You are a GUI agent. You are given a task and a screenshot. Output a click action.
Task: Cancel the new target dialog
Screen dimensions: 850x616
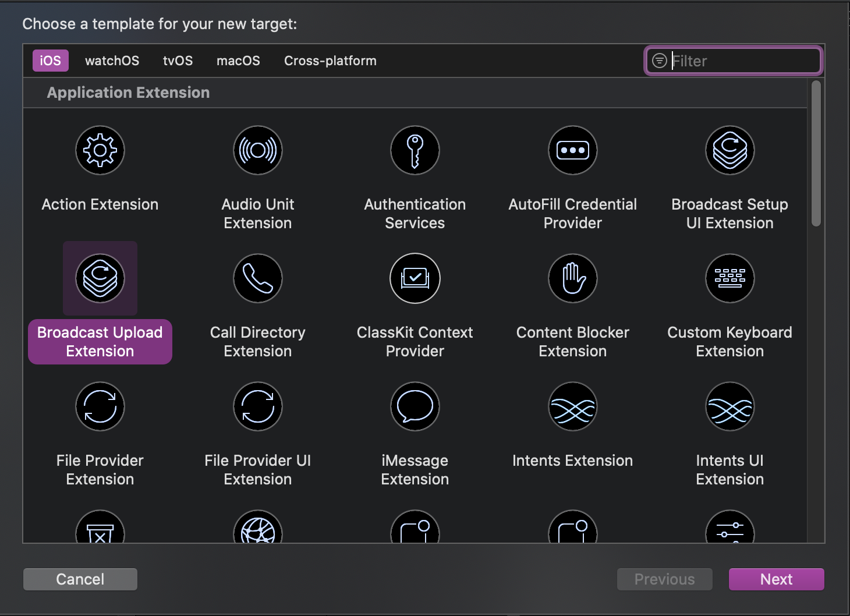pos(80,579)
